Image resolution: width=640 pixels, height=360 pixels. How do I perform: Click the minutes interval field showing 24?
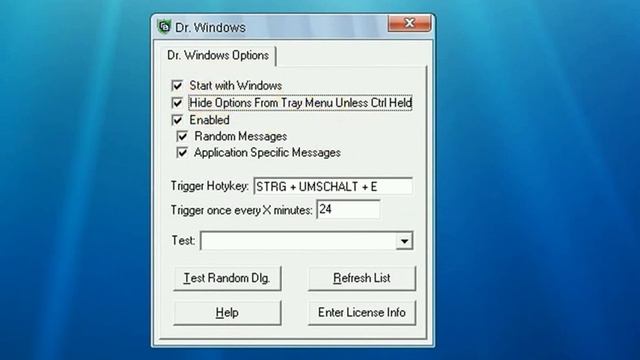[x=349, y=209]
